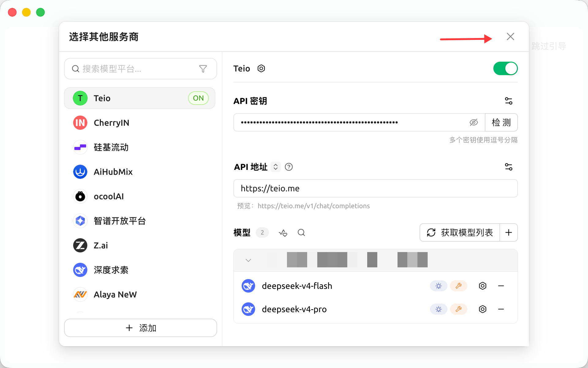Click the hint text 多个密钥使用逗号分隔

click(x=483, y=140)
